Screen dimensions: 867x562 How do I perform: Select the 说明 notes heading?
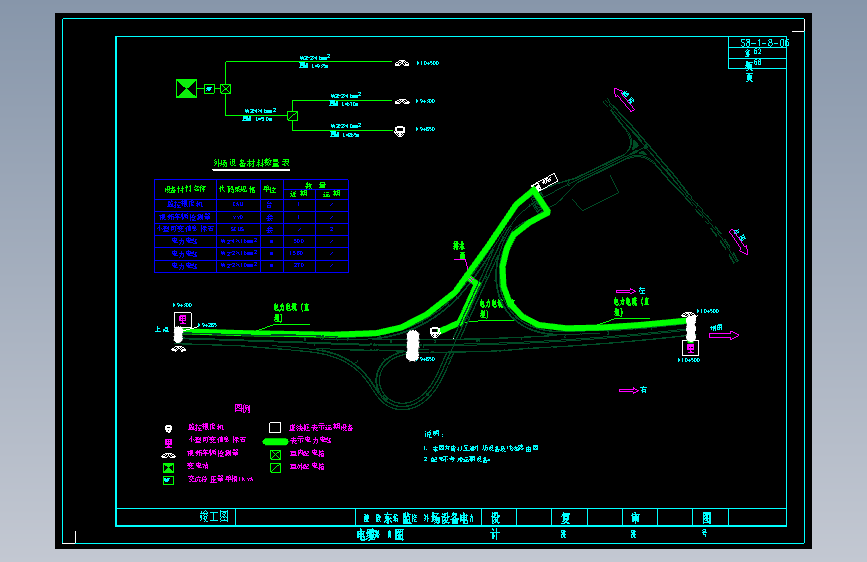(434, 434)
